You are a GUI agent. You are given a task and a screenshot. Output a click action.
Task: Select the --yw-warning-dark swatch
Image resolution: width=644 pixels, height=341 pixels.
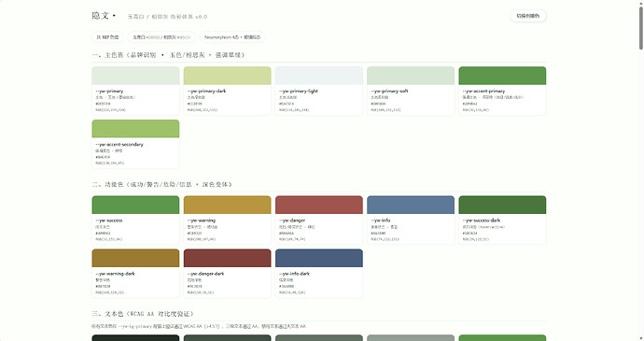pos(135,273)
